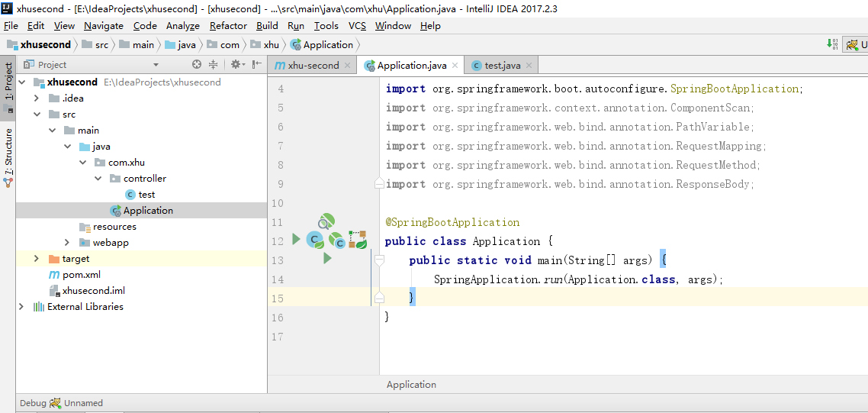Expand the External Libraries node

click(x=21, y=307)
